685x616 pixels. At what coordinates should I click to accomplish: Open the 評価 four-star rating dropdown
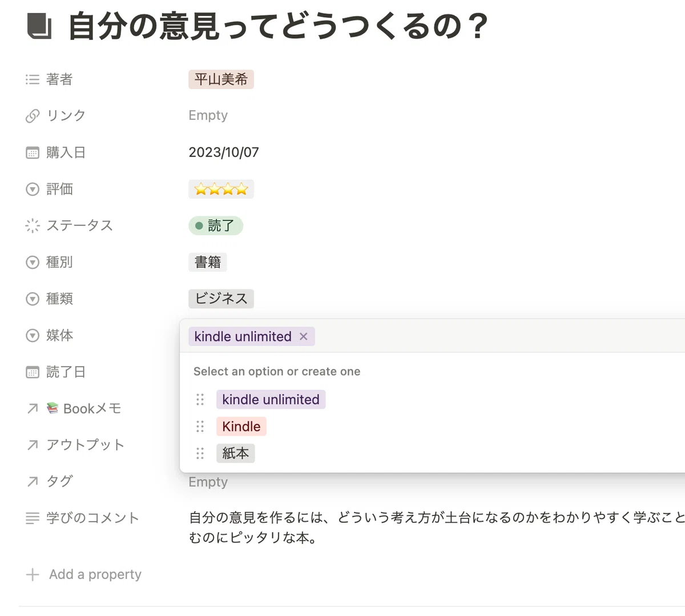pyautogui.click(x=221, y=189)
